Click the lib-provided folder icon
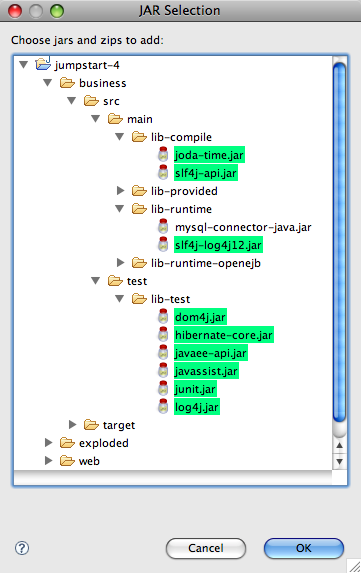 coord(139,191)
